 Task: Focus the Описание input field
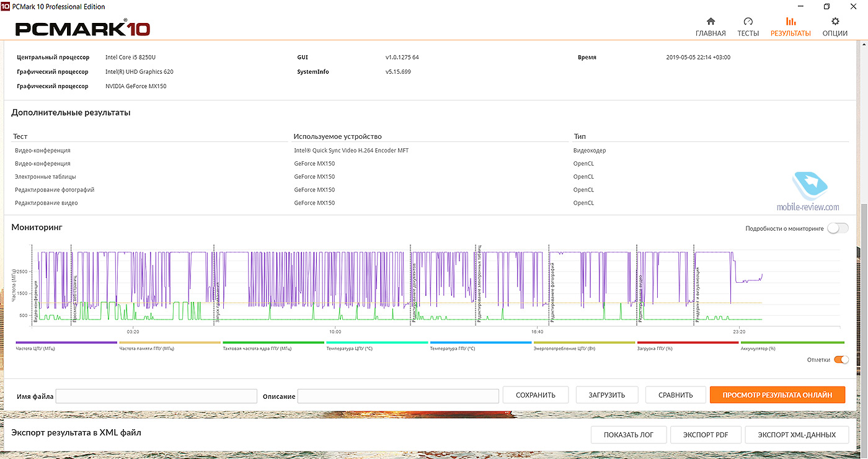click(x=398, y=396)
